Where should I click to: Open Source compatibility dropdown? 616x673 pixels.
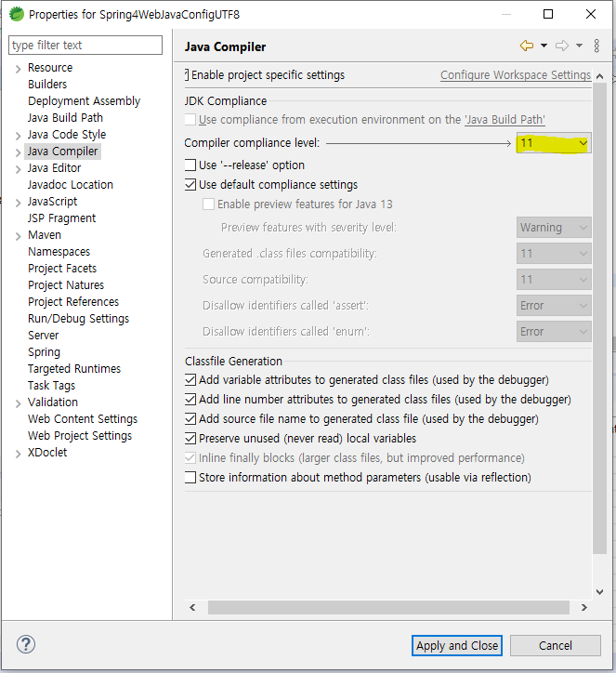tap(554, 280)
